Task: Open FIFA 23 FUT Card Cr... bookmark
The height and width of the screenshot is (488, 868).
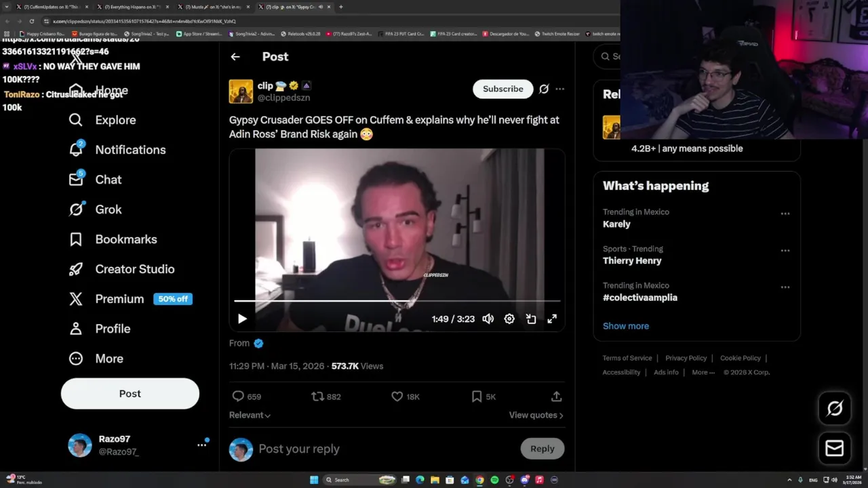Action: 400,33
